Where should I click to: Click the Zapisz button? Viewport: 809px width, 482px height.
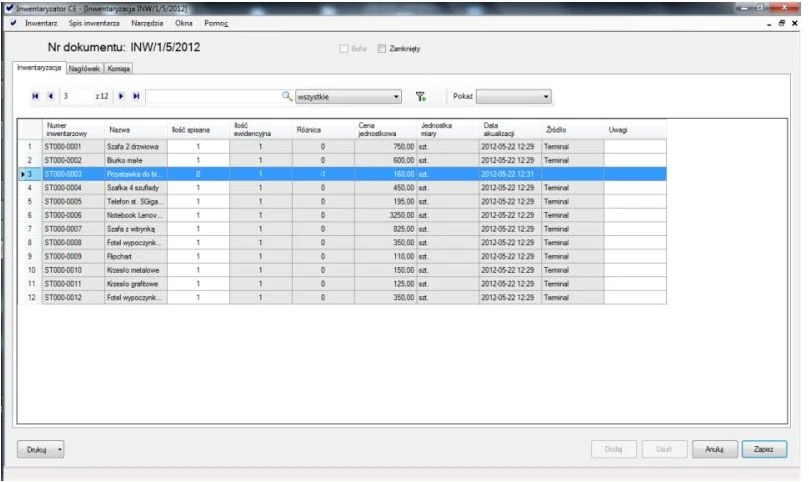pyautogui.click(x=764, y=449)
